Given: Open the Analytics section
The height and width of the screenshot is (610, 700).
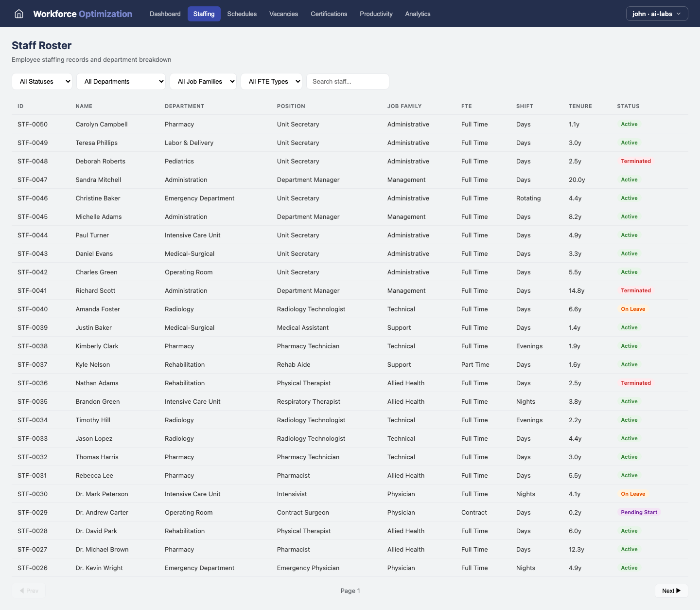Looking at the screenshot, I should 418,14.
